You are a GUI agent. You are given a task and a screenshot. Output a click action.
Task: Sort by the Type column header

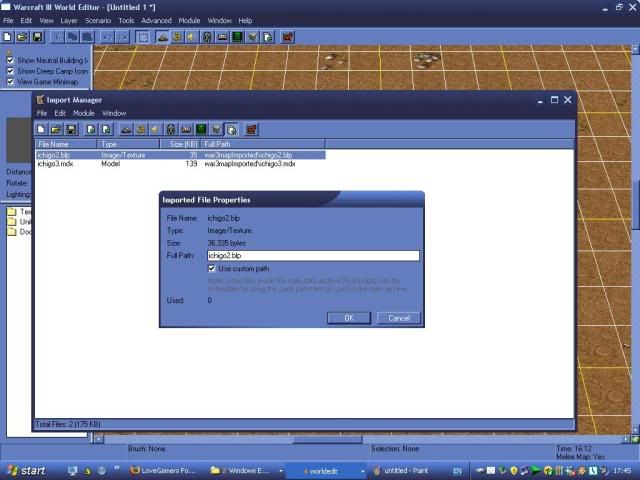click(x=128, y=144)
